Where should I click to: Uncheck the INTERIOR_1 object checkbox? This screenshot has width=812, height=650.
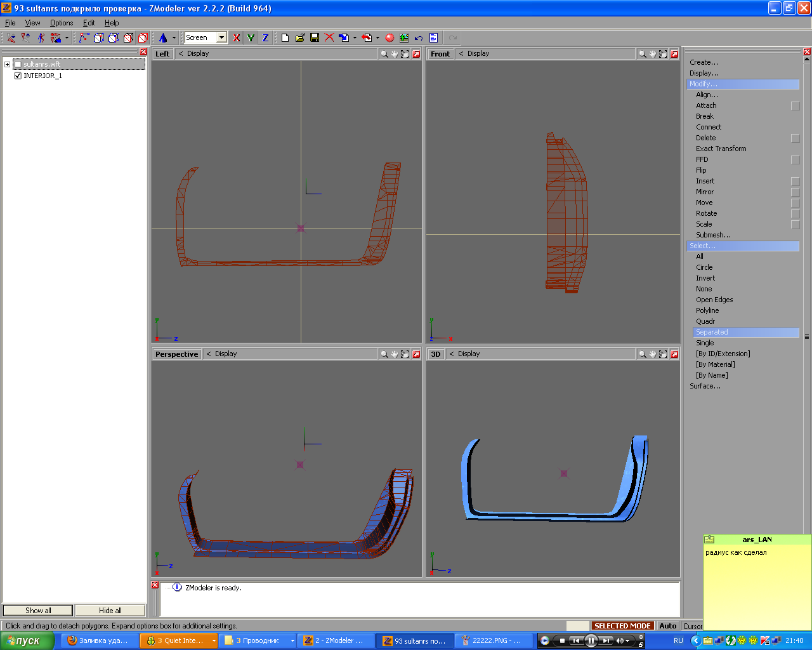click(x=18, y=76)
